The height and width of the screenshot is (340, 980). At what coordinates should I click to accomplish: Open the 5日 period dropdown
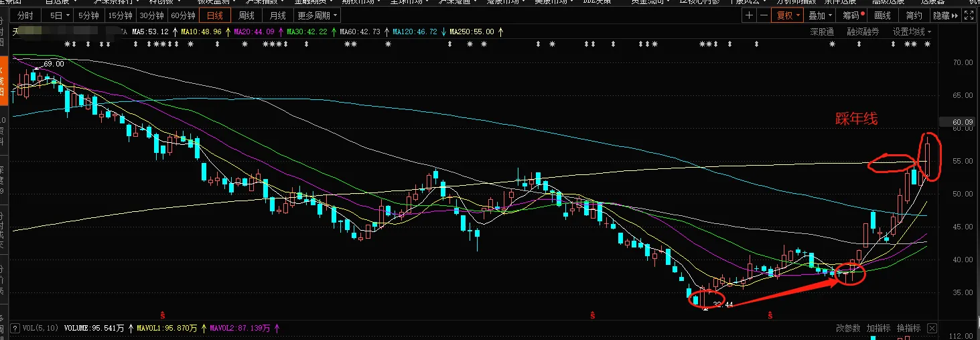click(57, 15)
